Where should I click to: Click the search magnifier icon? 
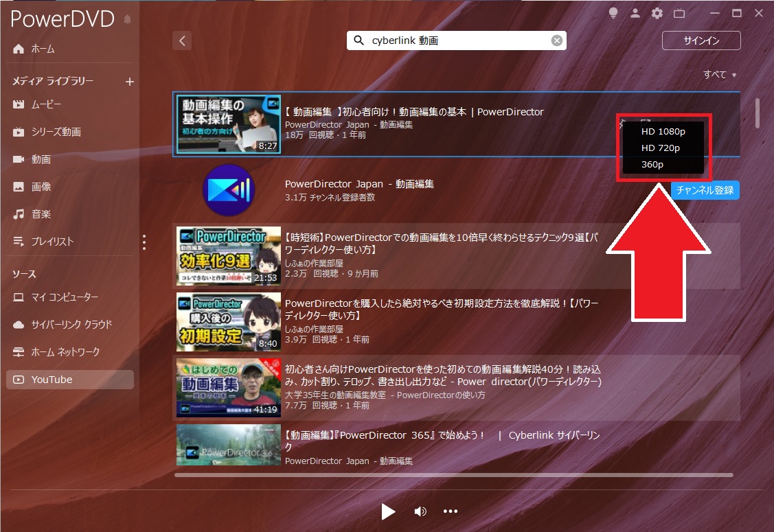tap(359, 40)
